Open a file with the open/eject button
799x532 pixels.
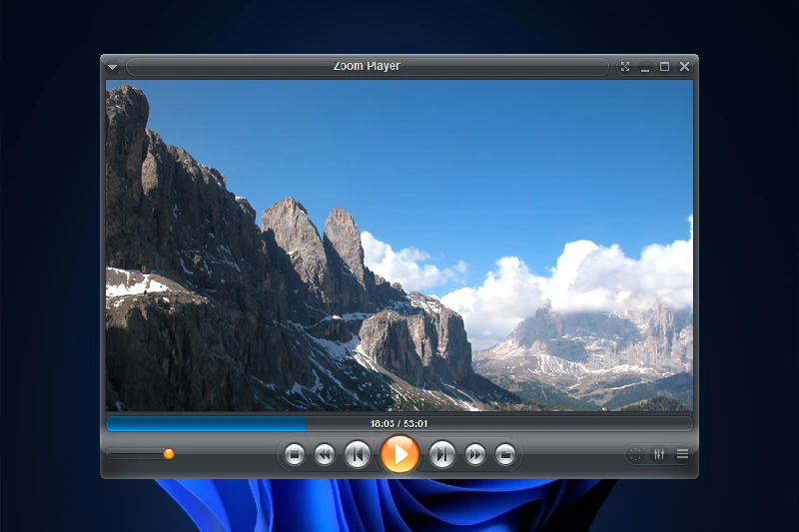click(505, 454)
